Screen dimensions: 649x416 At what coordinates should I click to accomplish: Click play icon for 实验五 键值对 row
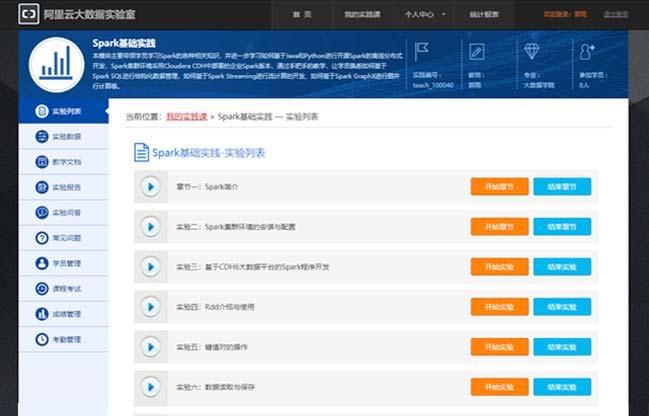[x=151, y=347]
